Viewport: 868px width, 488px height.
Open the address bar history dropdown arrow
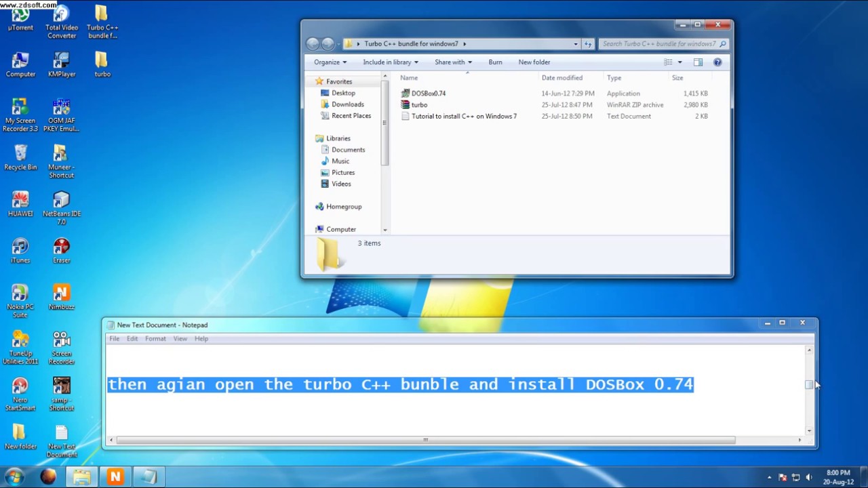576,44
